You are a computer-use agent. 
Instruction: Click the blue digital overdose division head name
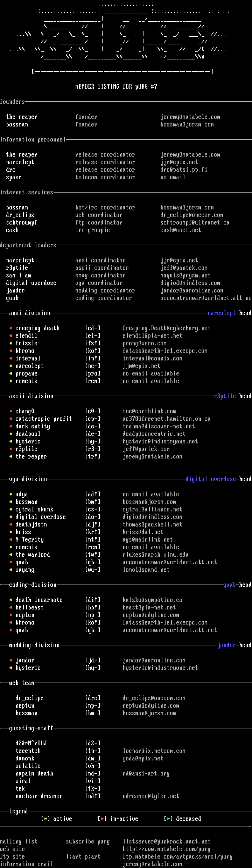point(211,479)
